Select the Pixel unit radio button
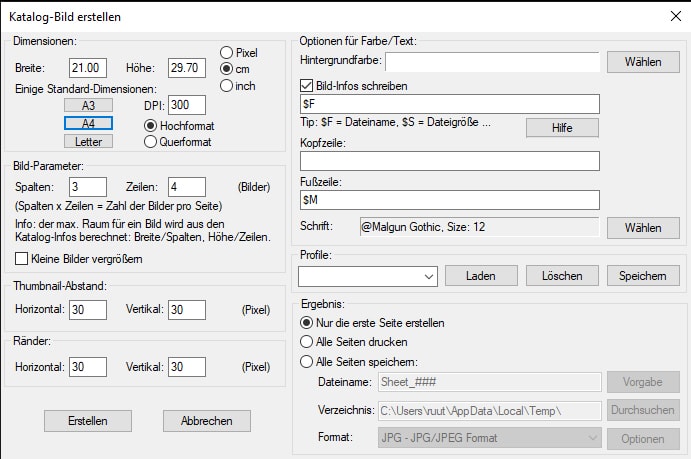This screenshot has height=459, width=691. (226, 52)
